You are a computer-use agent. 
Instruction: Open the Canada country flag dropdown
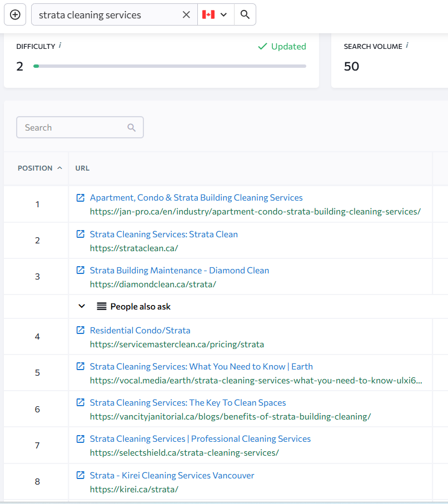[x=216, y=15]
